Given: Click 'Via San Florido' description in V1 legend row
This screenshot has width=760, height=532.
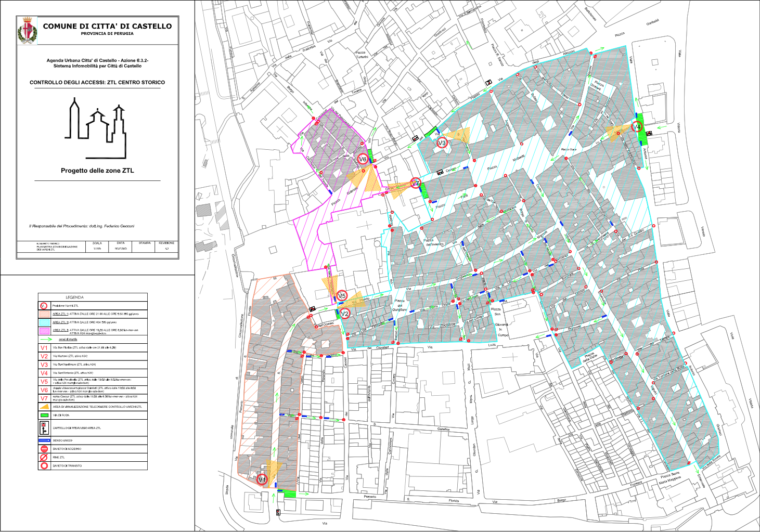Looking at the screenshot, I should 84,348.
